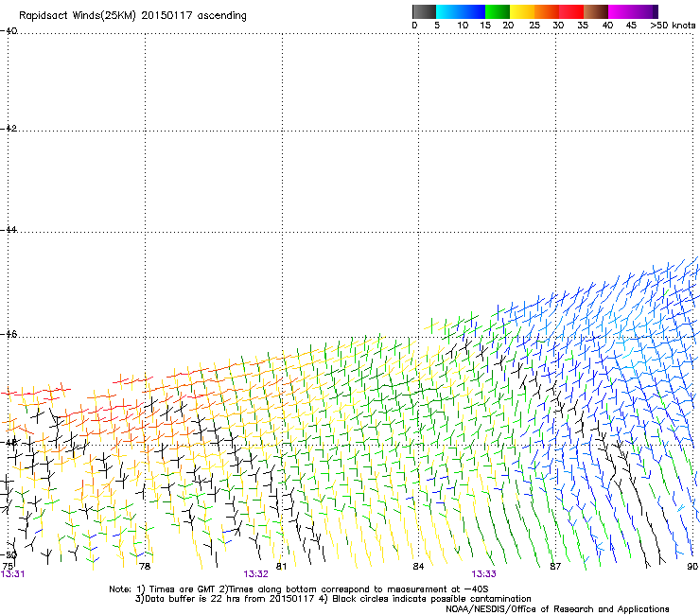Click the '10' legend scale label
700x615 pixels.
(x=463, y=26)
